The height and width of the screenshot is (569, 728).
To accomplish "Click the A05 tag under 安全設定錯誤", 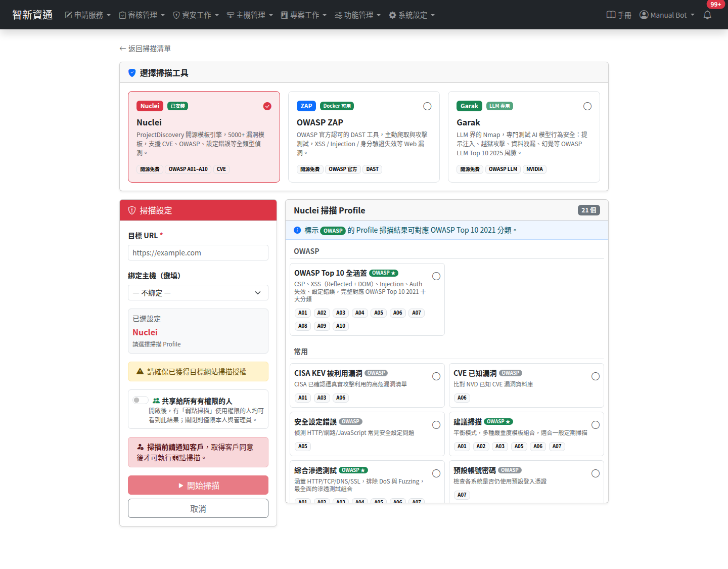I will pos(303,446).
